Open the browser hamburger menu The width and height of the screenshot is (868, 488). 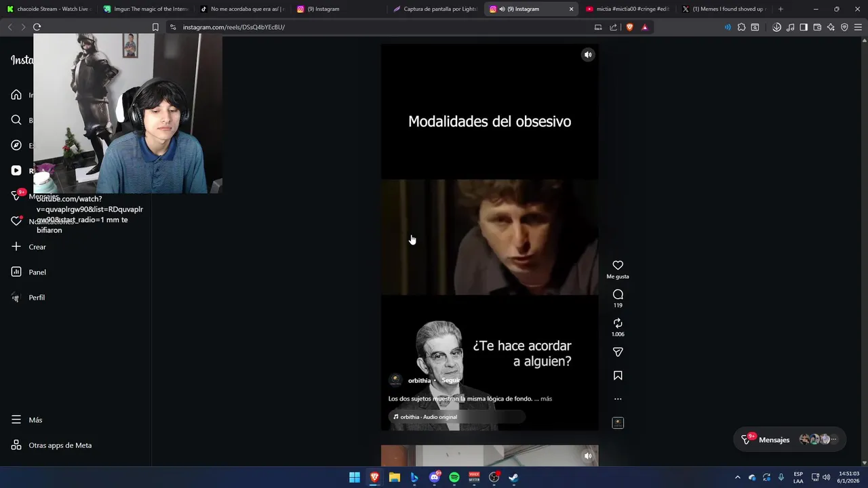[x=858, y=27]
